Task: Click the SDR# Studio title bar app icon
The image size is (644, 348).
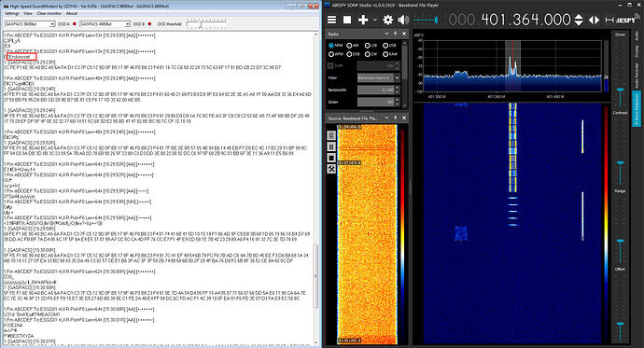Action: (x=327, y=5)
